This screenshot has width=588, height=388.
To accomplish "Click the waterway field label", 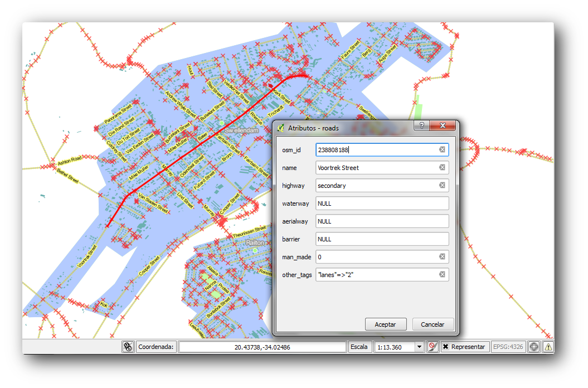I will [x=295, y=203].
